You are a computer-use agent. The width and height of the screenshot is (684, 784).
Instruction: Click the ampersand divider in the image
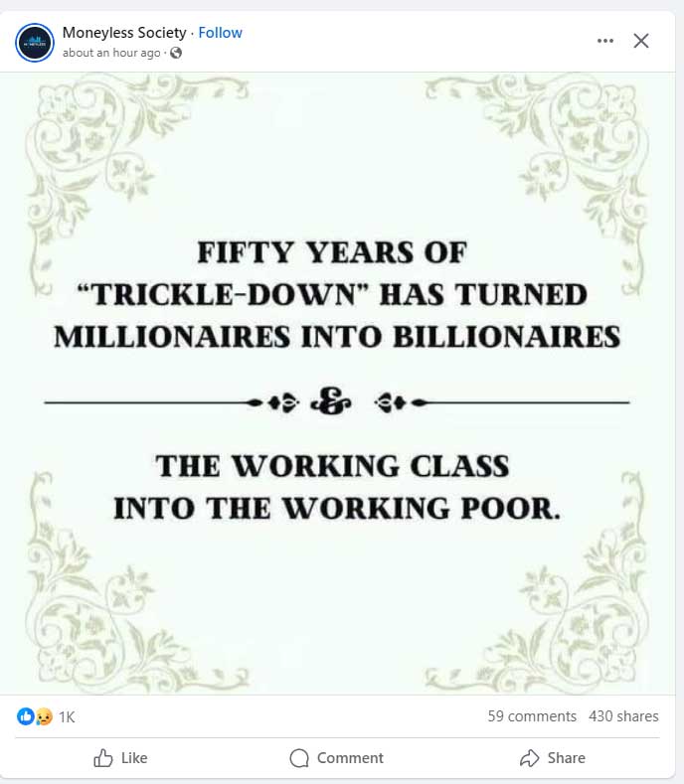tap(331, 400)
